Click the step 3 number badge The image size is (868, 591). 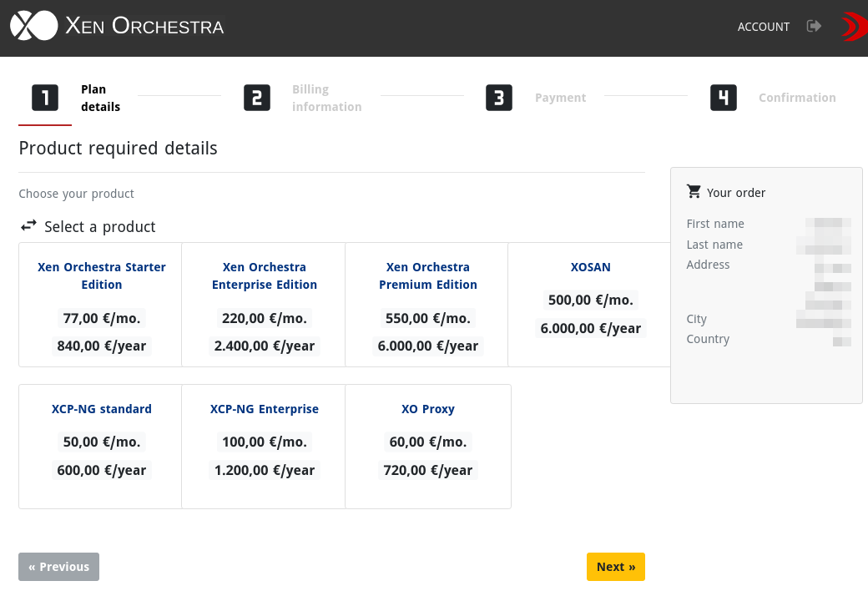(499, 98)
